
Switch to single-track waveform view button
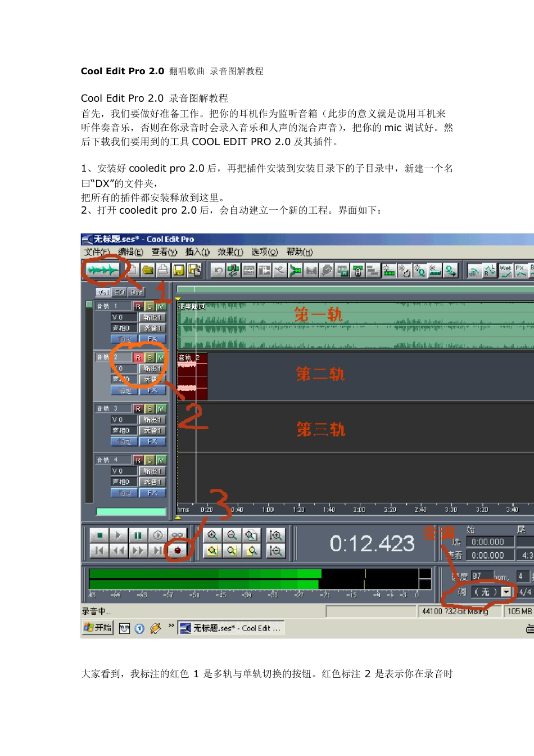click(102, 271)
